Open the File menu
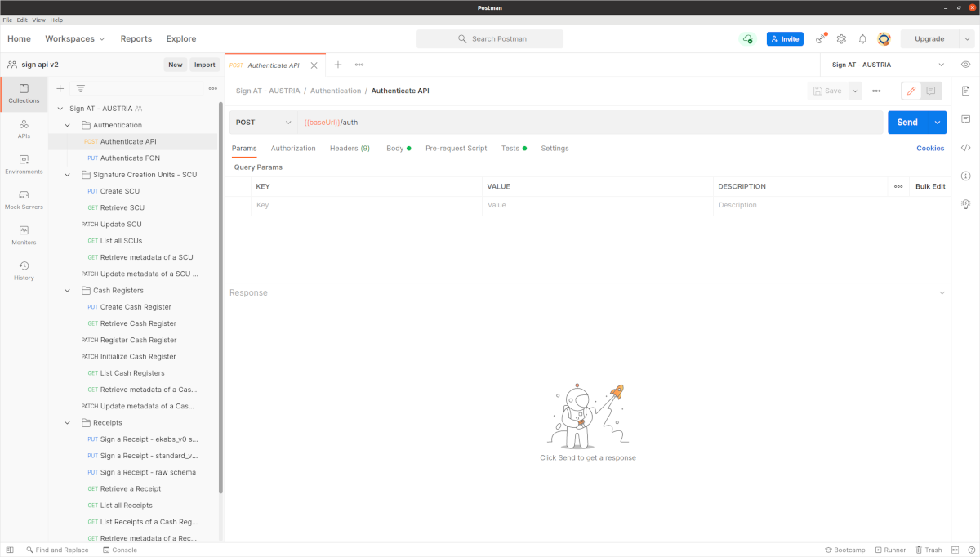This screenshot has height=557, width=980. (x=7, y=20)
